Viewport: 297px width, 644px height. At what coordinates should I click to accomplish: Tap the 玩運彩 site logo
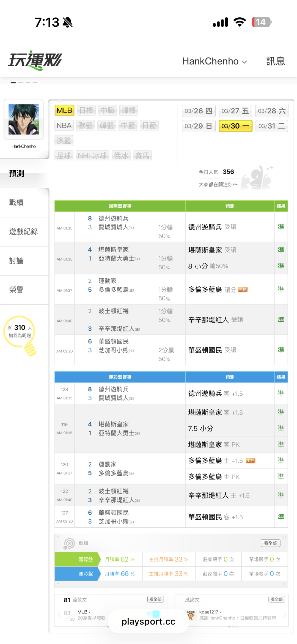(35, 61)
